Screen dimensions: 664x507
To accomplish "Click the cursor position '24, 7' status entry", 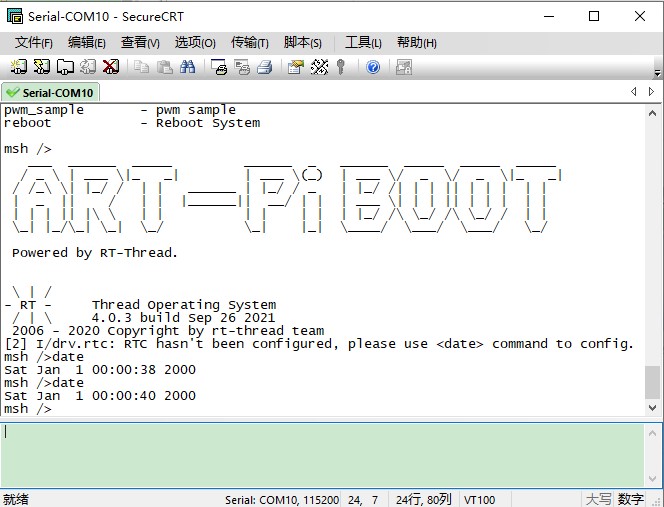I will [x=363, y=500].
